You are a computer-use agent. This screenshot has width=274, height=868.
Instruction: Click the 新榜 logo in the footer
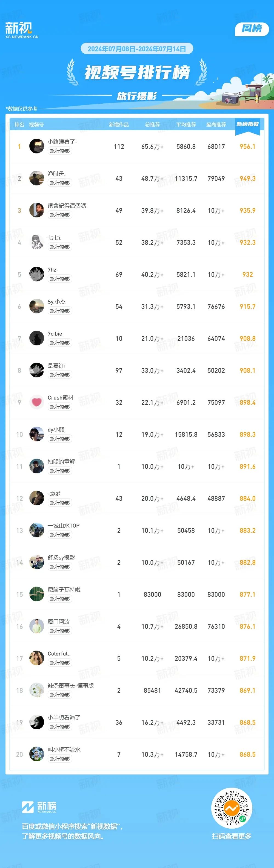tap(39, 807)
